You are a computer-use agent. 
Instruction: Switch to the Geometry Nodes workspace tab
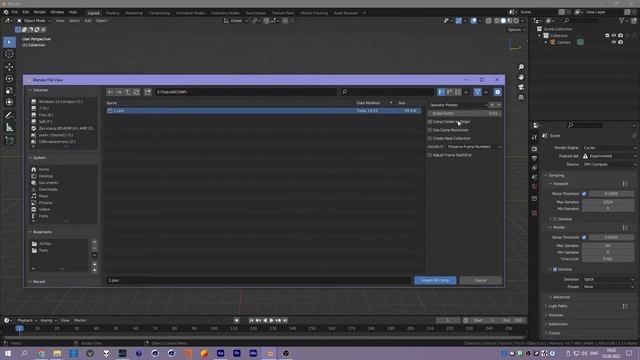[225, 13]
